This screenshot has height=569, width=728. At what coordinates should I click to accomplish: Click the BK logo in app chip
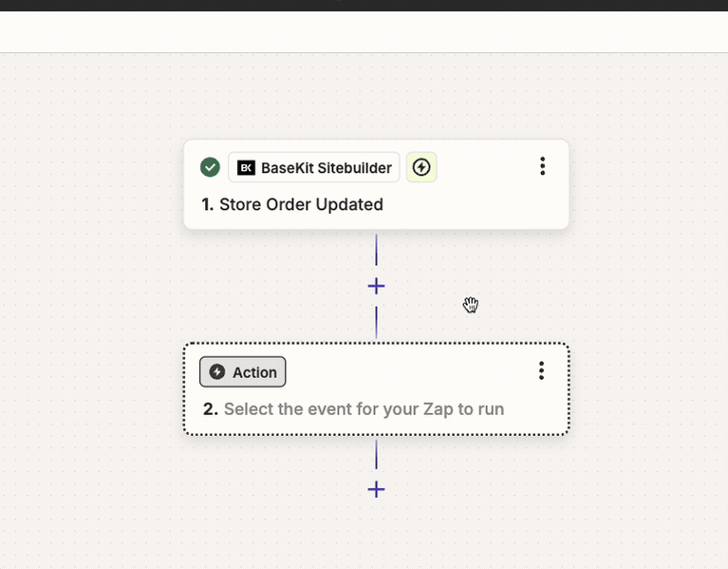point(246,168)
